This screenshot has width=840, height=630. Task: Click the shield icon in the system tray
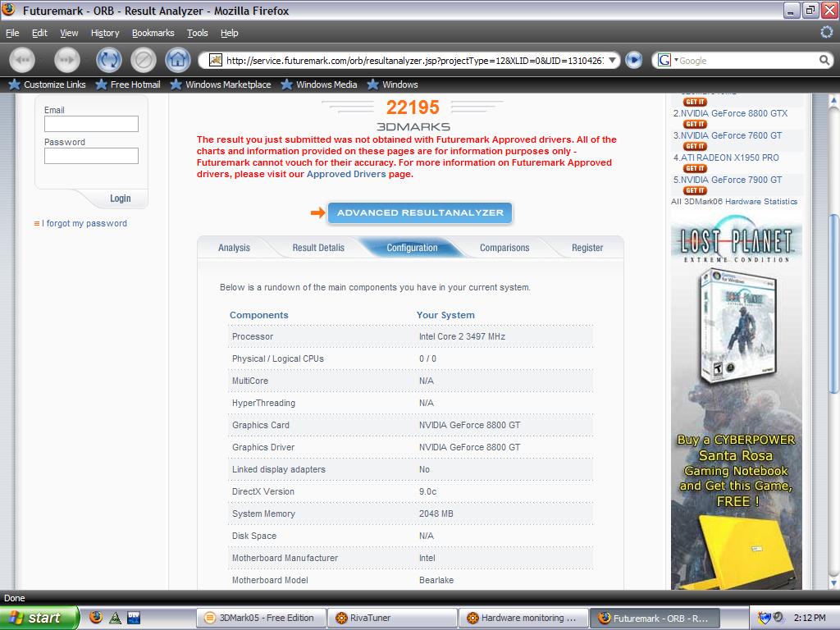(x=765, y=618)
